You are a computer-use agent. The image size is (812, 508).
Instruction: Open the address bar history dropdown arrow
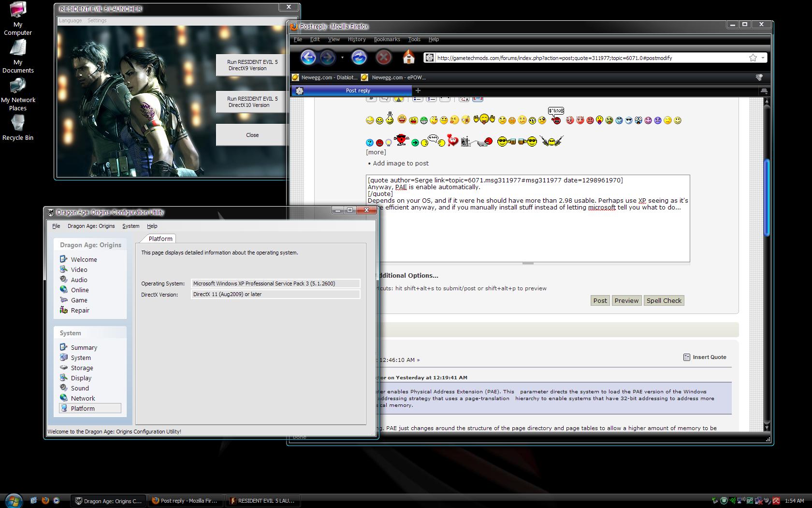(x=763, y=58)
